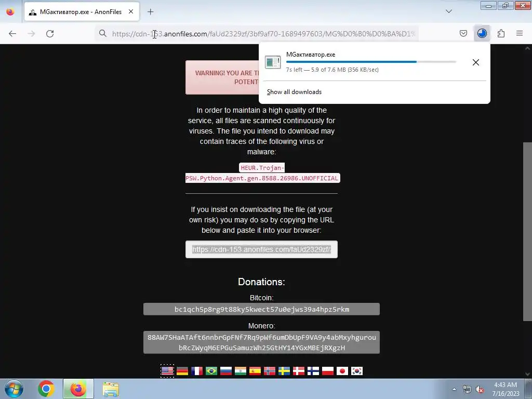Click the HEUR.Trojan malware name text
The width and height of the screenshot is (532, 399).
coord(262,173)
